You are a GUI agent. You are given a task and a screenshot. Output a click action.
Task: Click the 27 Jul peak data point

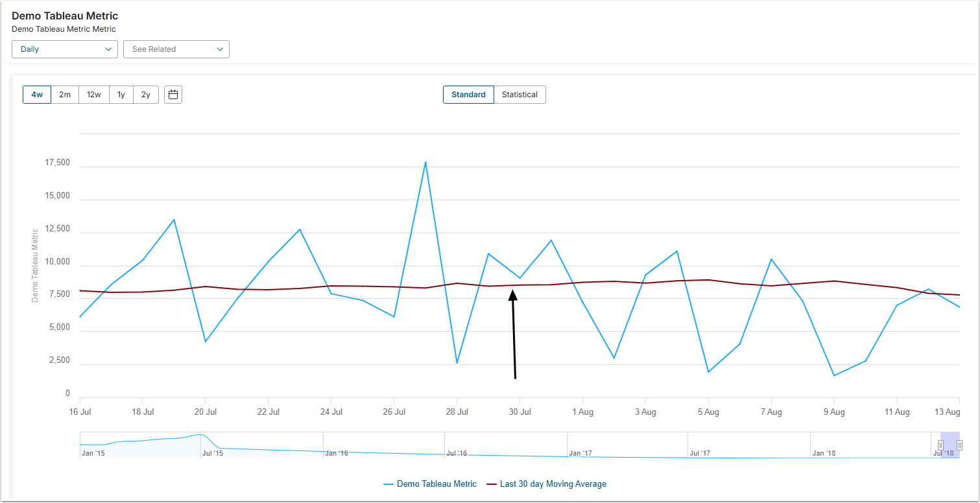[425, 162]
